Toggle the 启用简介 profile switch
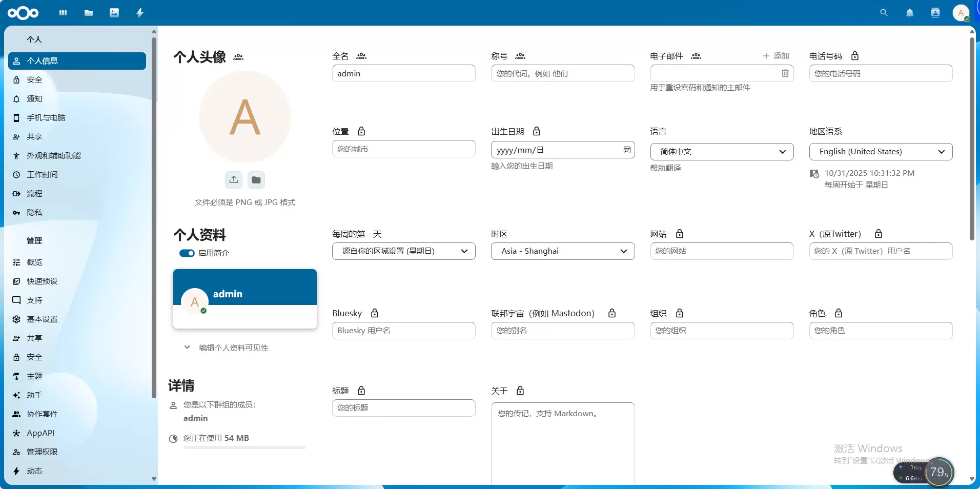 coord(187,253)
